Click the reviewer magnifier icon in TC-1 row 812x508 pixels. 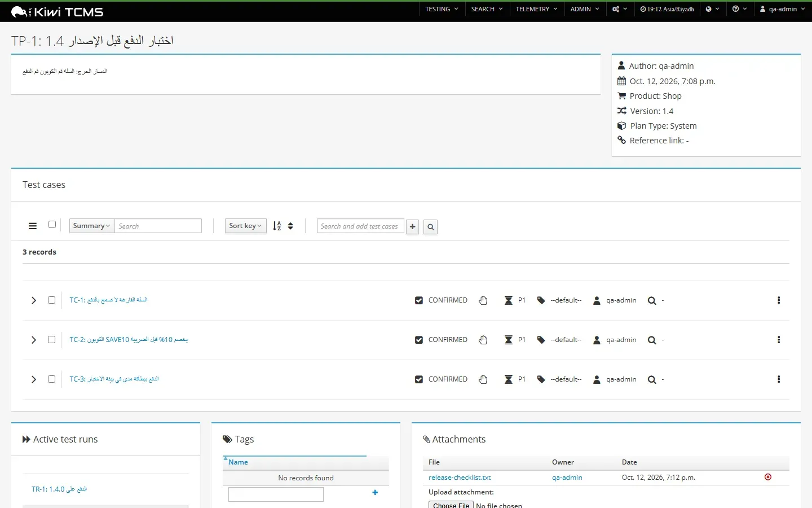(x=652, y=301)
